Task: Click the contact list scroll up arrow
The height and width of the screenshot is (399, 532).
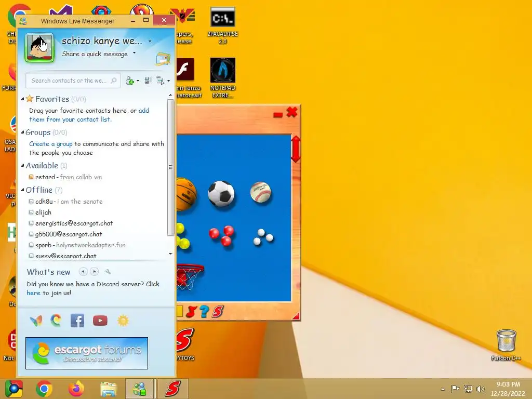Action: 170,96
